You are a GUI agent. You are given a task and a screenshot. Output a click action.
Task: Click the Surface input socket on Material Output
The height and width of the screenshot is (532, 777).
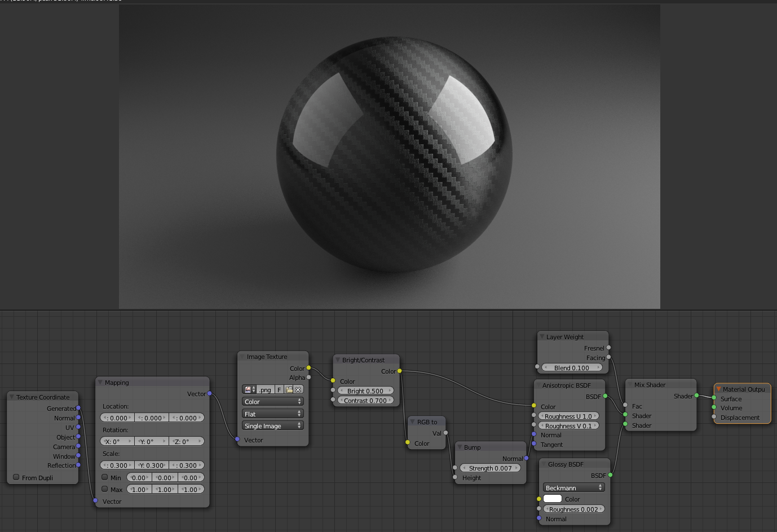tap(714, 398)
